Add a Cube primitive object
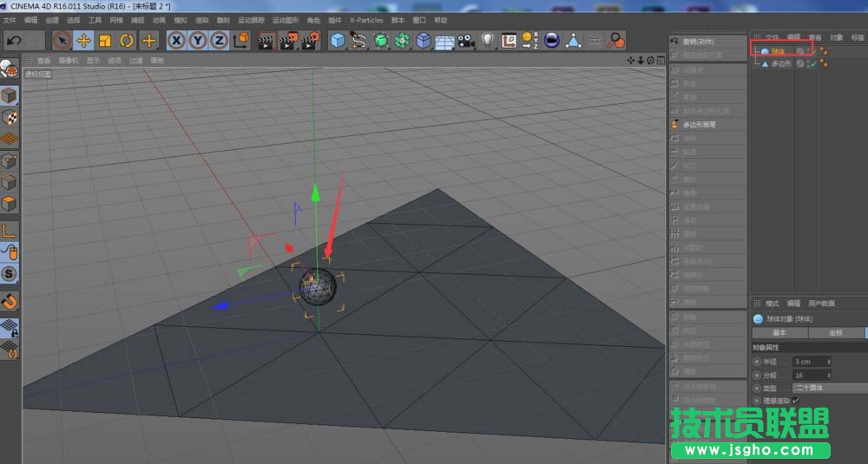The image size is (868, 464). (338, 41)
